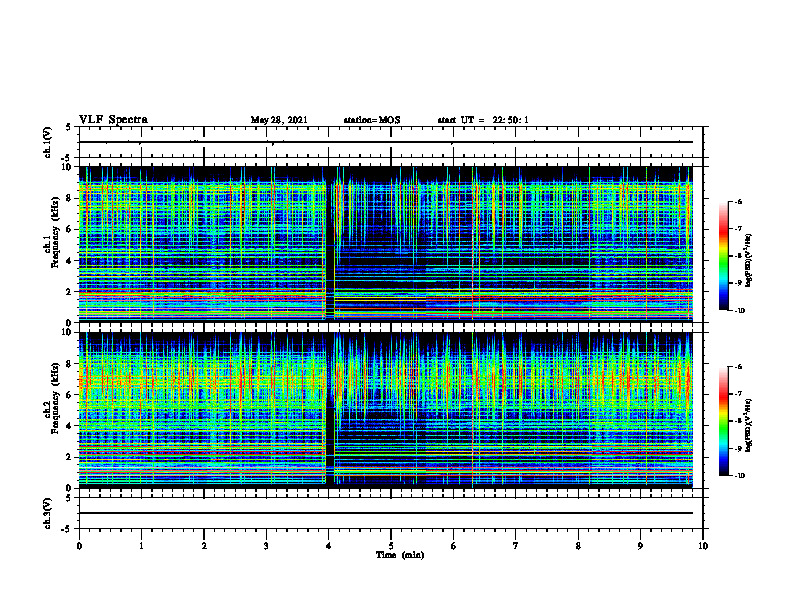Click time axis tick label "8"
The image size is (792, 612).
point(578,546)
